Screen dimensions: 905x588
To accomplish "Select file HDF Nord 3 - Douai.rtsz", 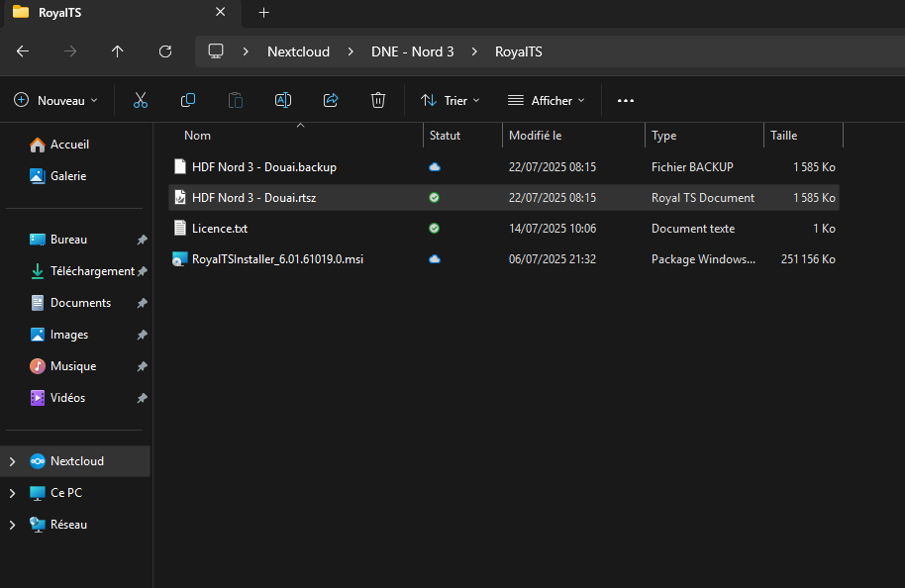I will click(253, 197).
